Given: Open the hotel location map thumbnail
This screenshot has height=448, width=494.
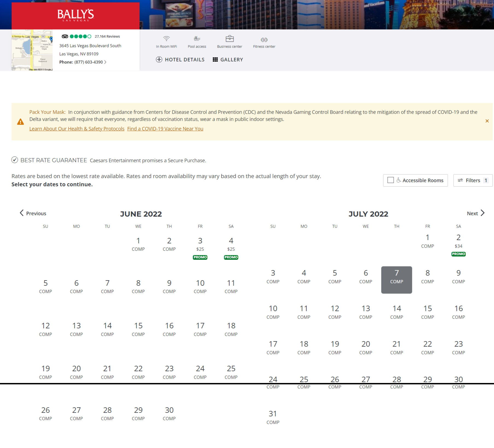Looking at the screenshot, I should point(32,51).
